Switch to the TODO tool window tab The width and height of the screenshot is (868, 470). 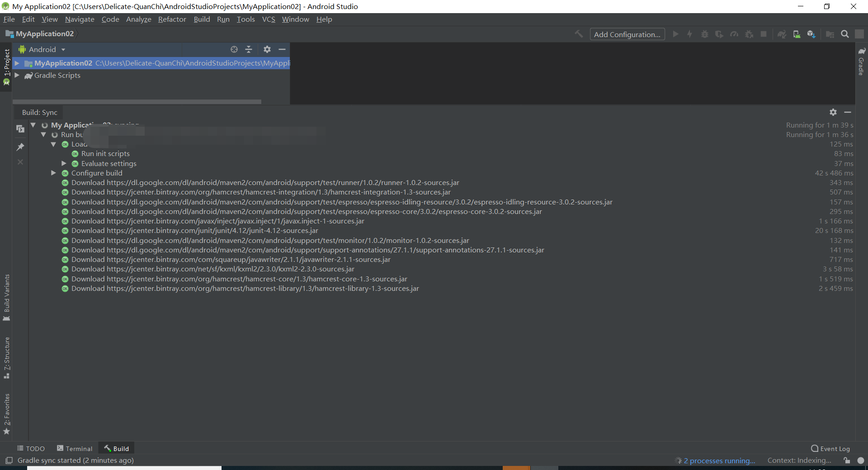[x=31, y=448]
